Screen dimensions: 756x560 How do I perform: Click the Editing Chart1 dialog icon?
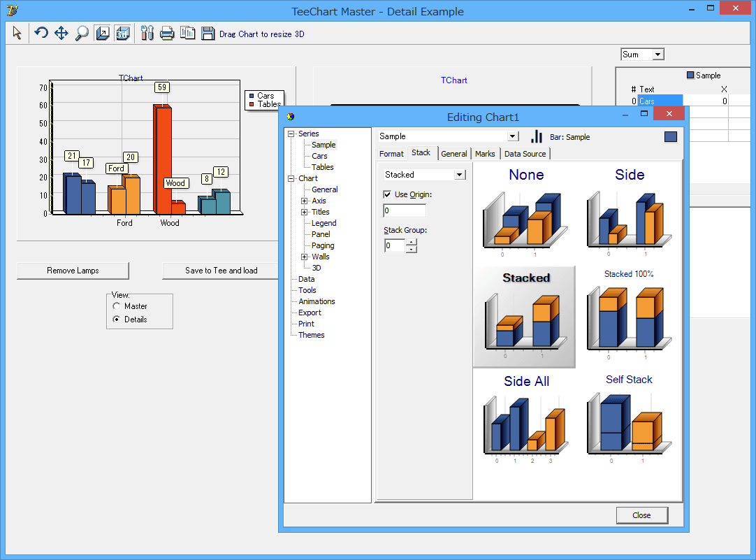(290, 117)
